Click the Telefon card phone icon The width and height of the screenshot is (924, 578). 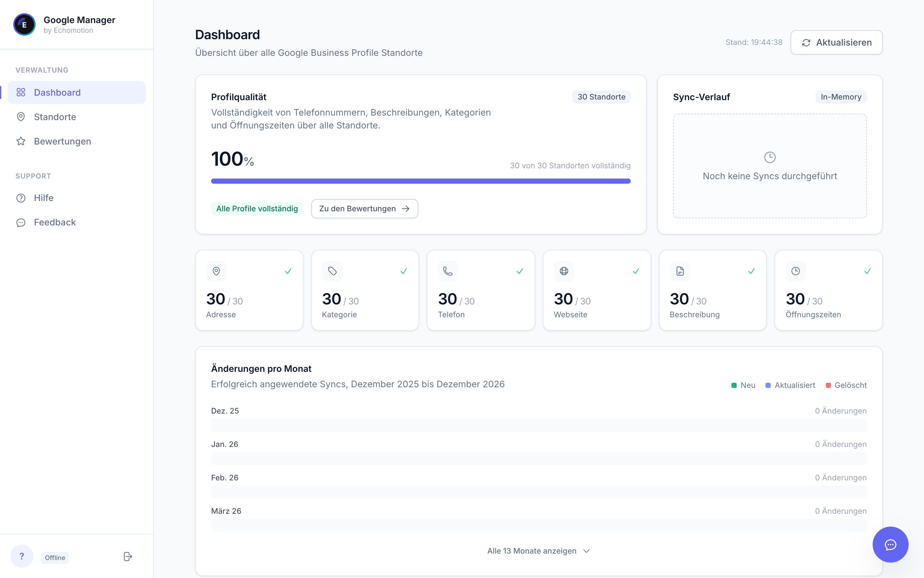(448, 271)
